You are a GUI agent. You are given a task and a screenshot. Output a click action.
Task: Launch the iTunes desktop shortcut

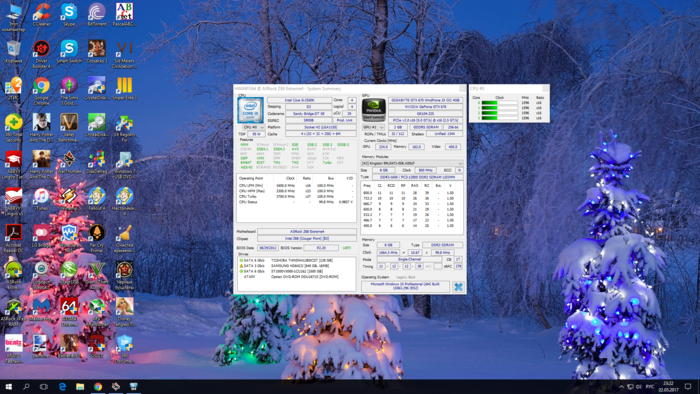(x=42, y=199)
